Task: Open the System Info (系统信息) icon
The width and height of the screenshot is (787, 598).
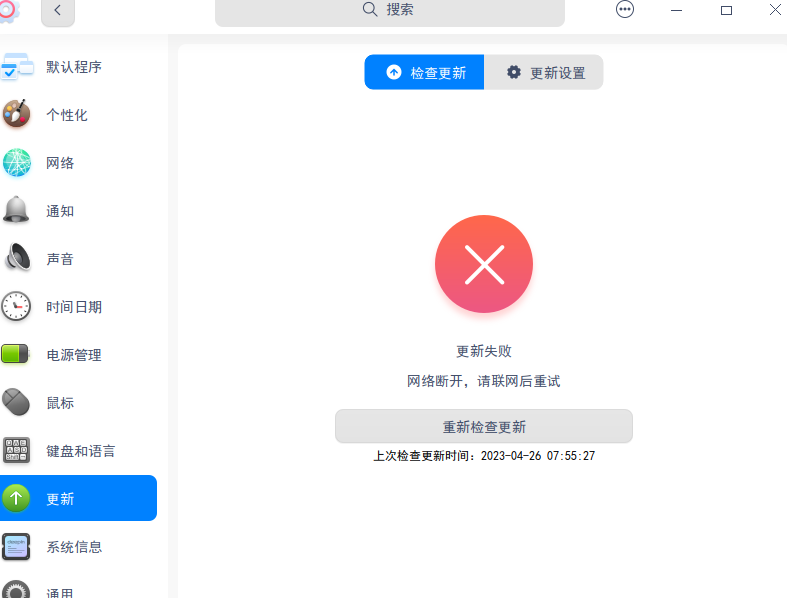Action: point(16,546)
